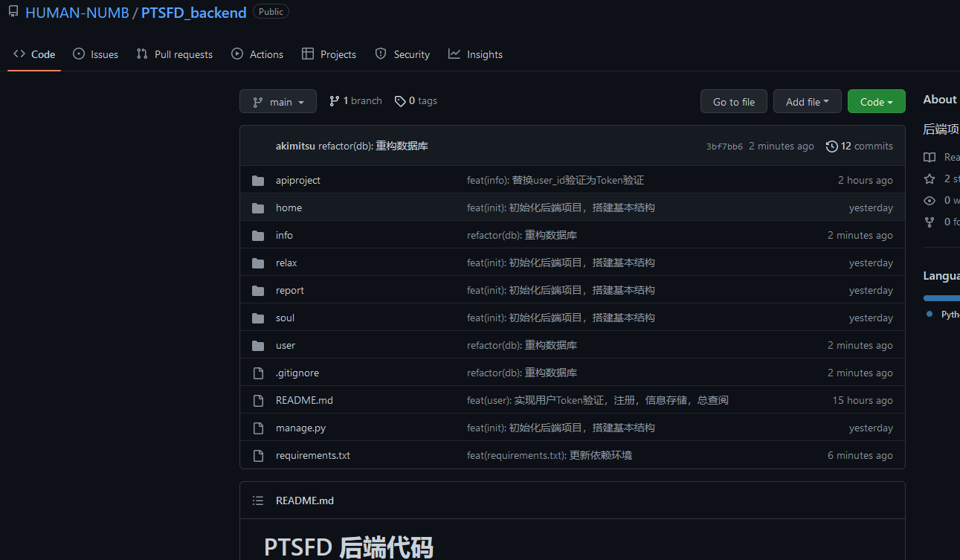Click the README.md list icon above the readme
The height and width of the screenshot is (560, 960).
click(x=258, y=501)
